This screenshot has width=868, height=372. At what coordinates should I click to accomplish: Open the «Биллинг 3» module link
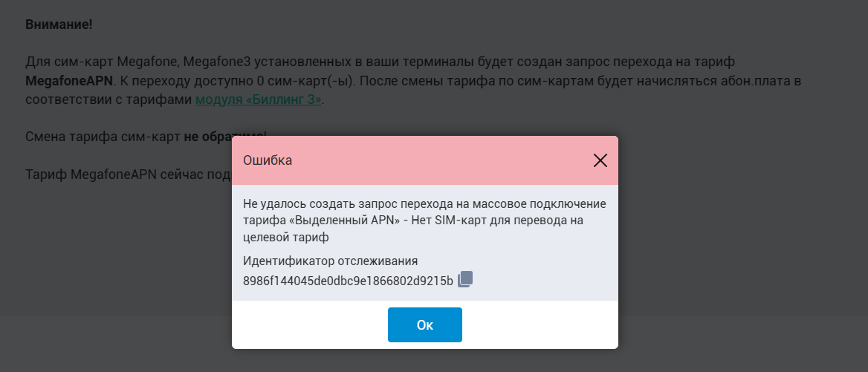[x=258, y=99]
